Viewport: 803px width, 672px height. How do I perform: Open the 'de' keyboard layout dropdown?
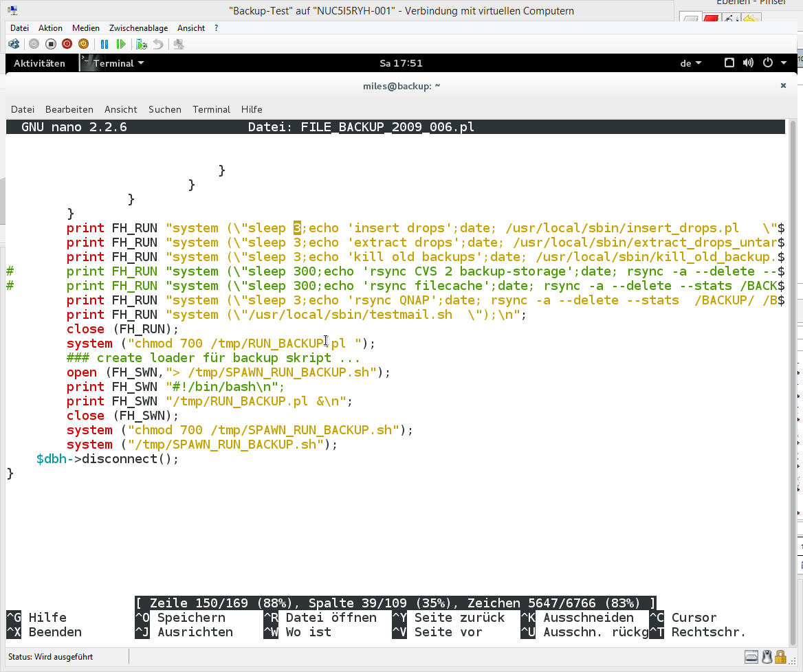[691, 63]
